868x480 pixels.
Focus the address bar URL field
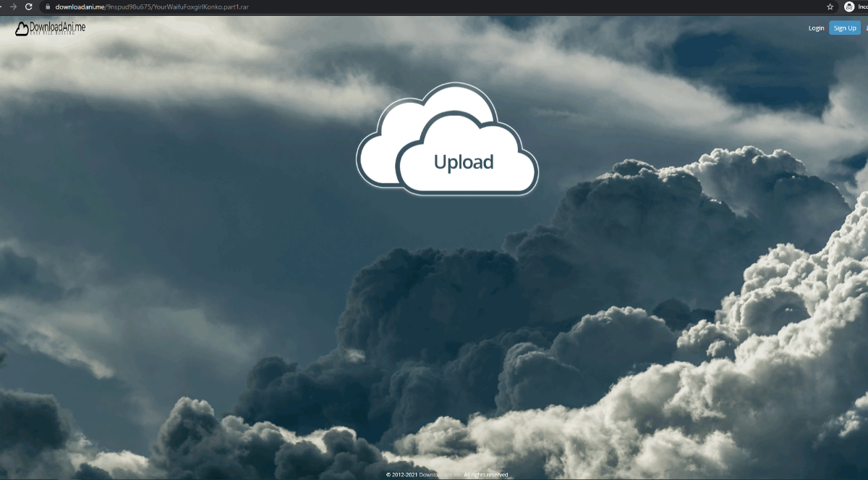pyautogui.click(x=434, y=7)
